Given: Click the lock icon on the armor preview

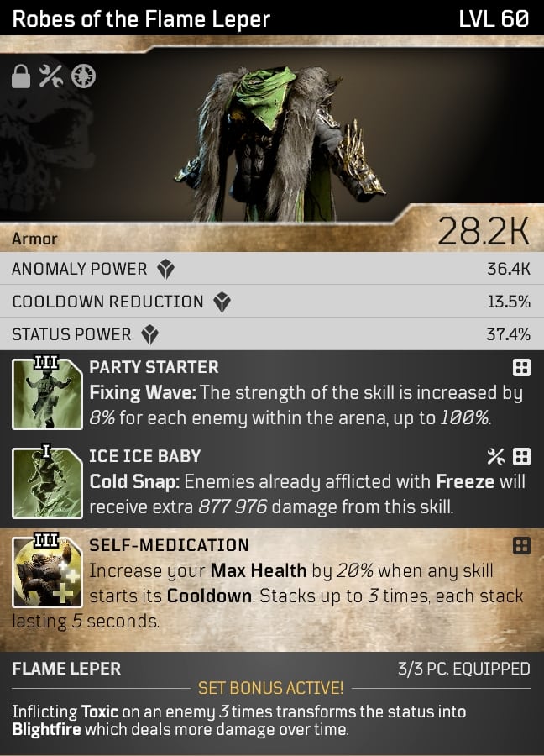Looking at the screenshot, I should point(21,76).
